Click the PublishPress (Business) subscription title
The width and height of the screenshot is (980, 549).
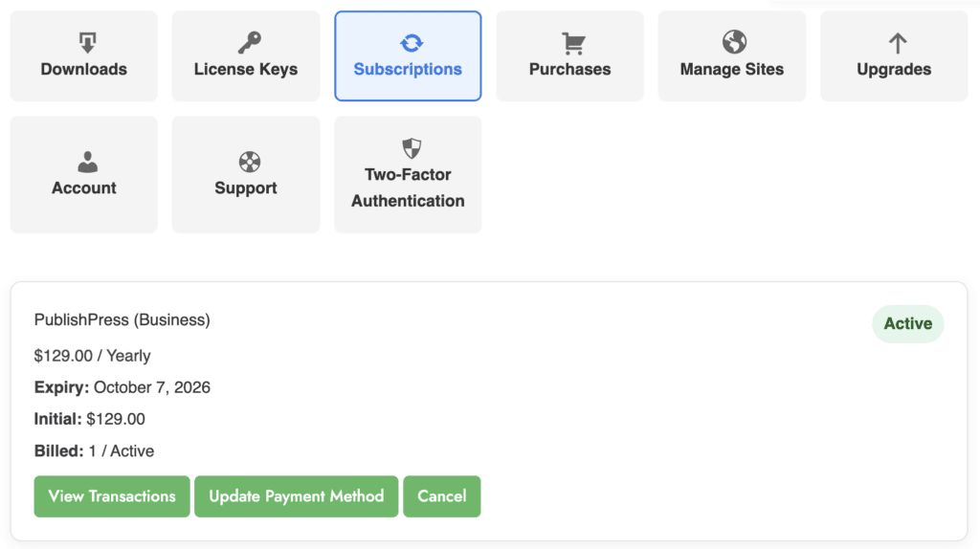point(122,320)
